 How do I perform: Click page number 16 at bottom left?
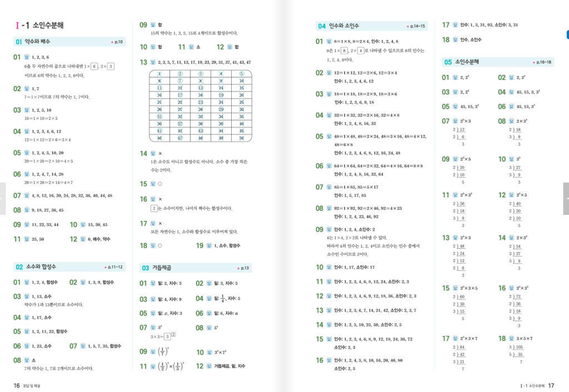pyautogui.click(x=17, y=385)
